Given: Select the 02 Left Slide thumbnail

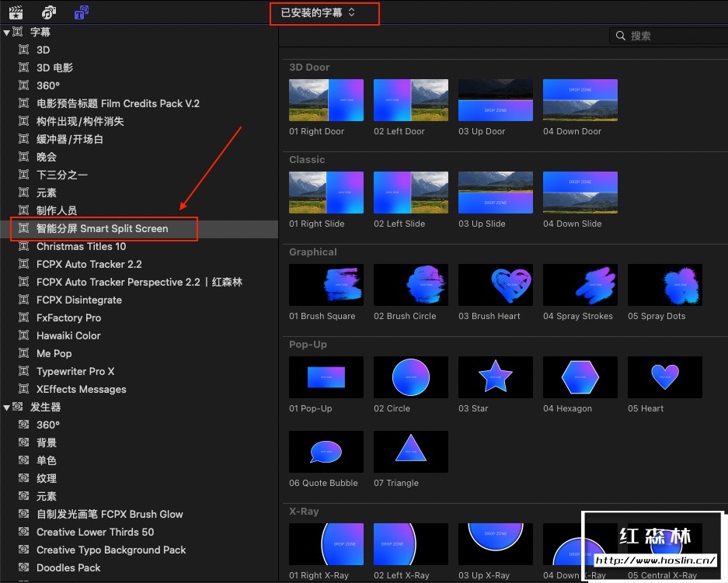Looking at the screenshot, I should point(411,193).
